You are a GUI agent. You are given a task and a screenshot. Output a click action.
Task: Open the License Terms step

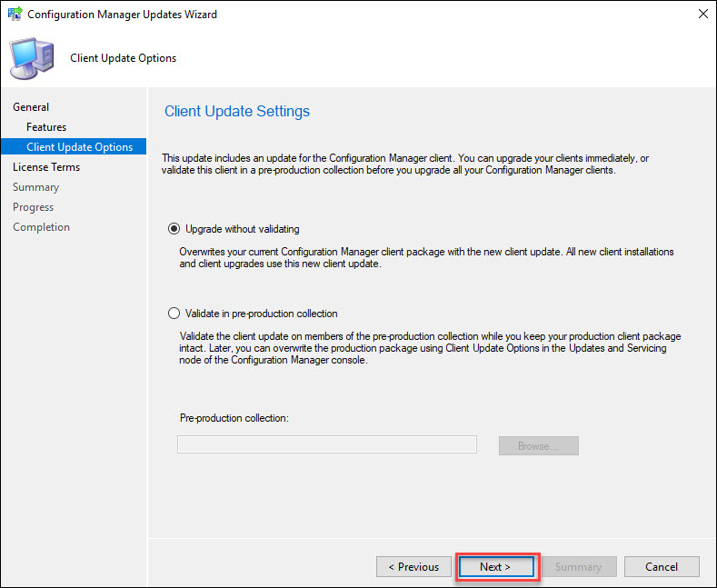[x=46, y=167]
